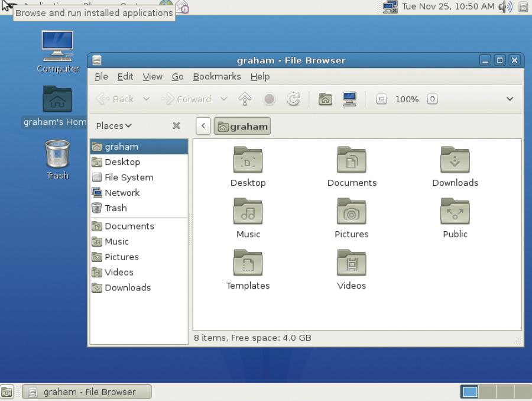Reload the current folder view
The height and width of the screenshot is (401, 532).
293,99
